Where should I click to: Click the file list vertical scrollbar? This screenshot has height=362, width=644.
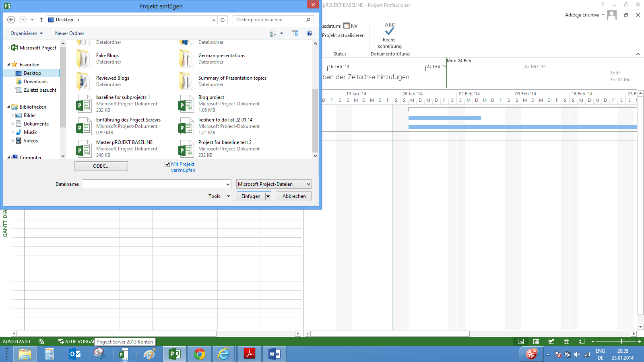[x=315, y=120]
